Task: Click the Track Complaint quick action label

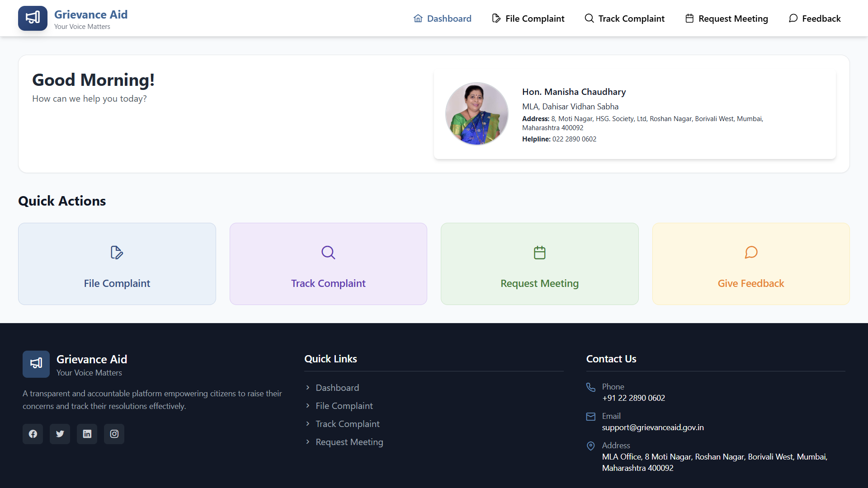Action: coord(328,283)
